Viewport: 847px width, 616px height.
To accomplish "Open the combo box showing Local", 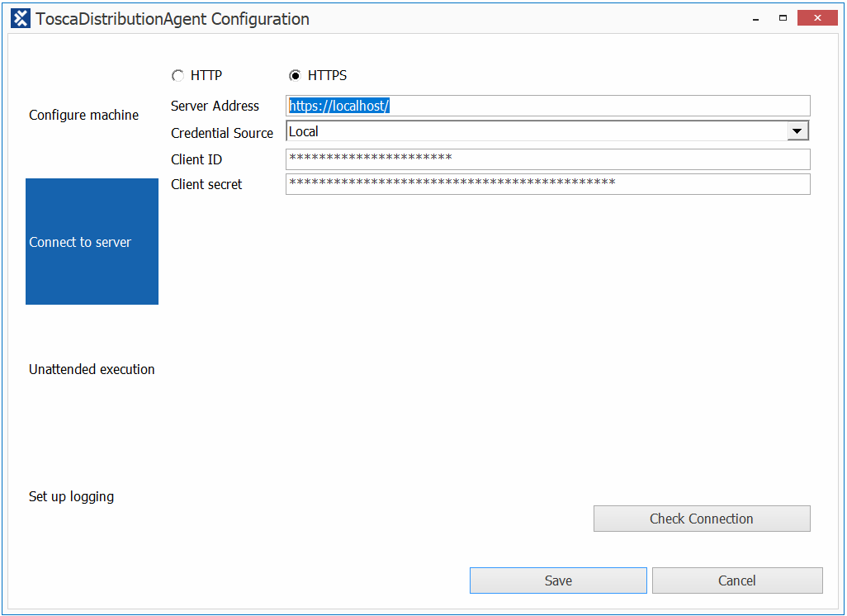I will 537,131.
